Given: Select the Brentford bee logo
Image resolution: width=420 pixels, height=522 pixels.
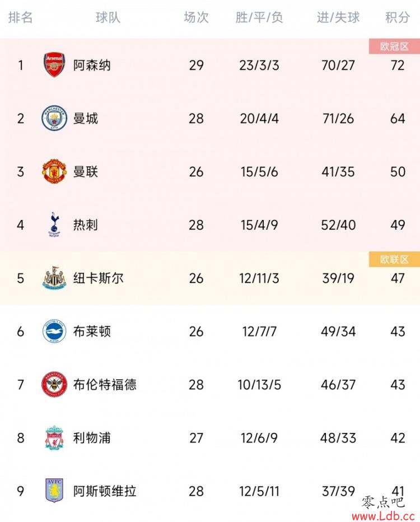Looking at the screenshot, I should tap(54, 385).
